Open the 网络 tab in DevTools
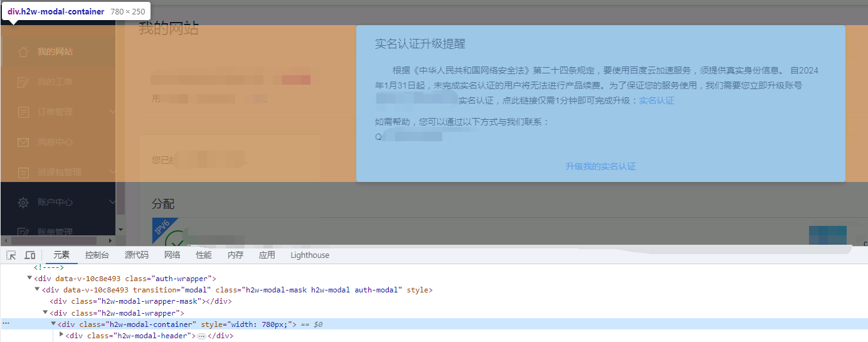 (x=172, y=255)
